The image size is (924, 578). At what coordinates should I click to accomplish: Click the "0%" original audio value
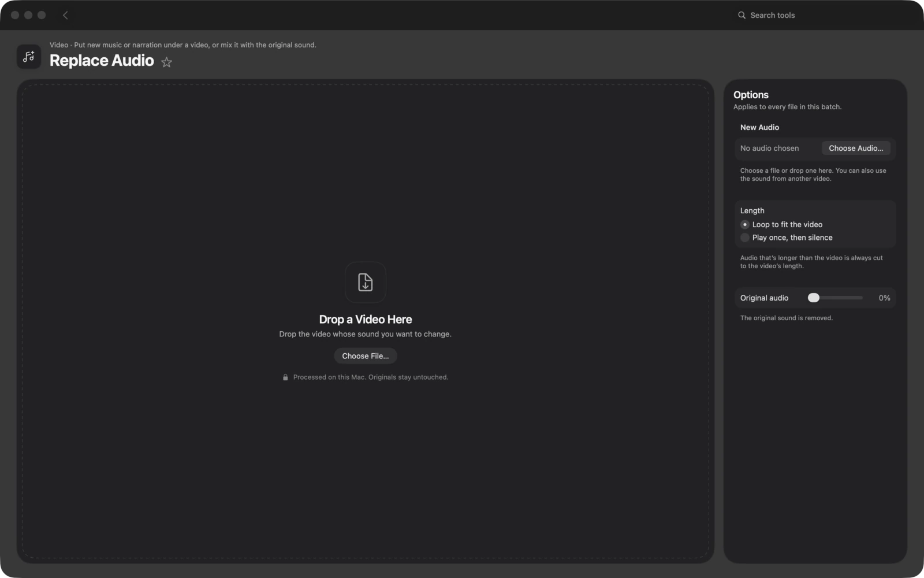pos(884,298)
